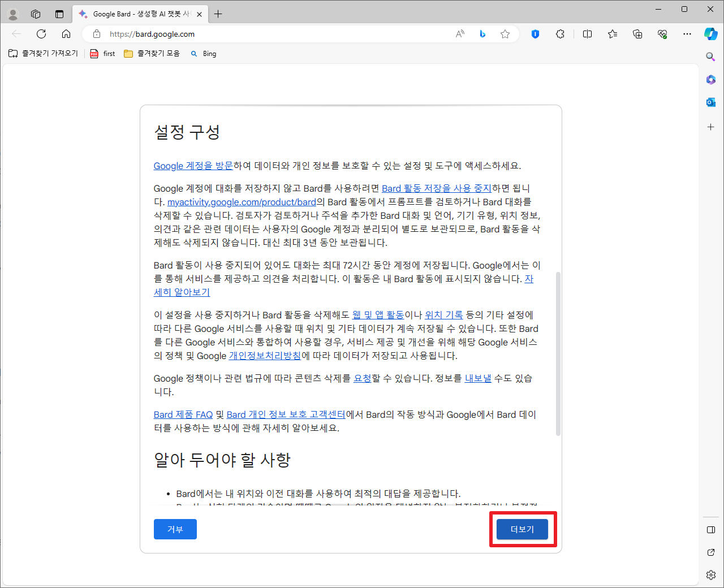
Task: Click the '알아 두어야 할 사항' heading
Action: [222, 460]
